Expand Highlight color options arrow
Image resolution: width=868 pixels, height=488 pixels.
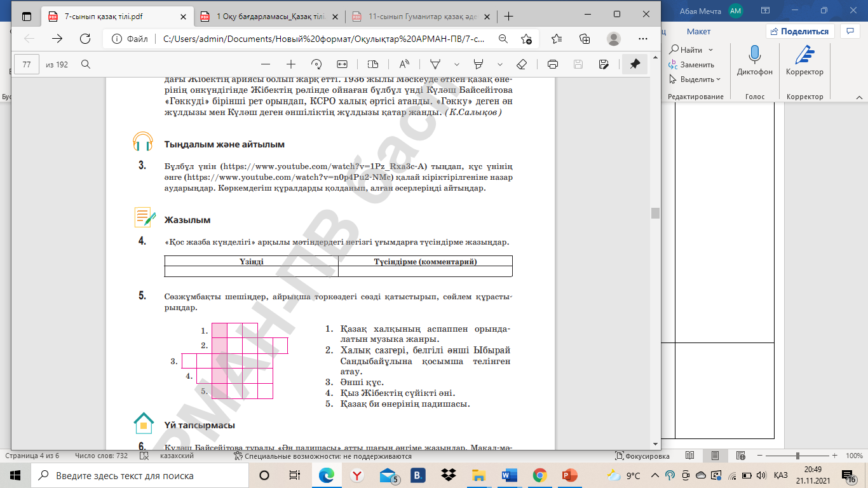pos(500,64)
